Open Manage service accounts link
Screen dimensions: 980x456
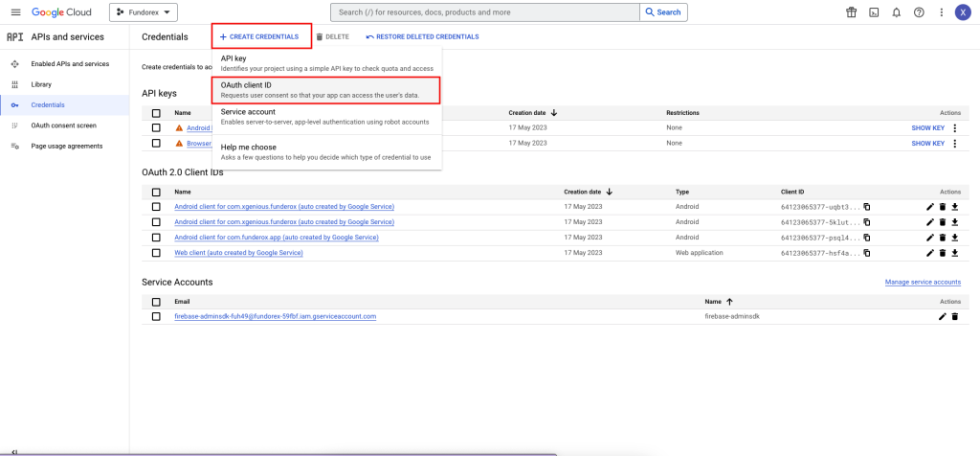pos(923,282)
